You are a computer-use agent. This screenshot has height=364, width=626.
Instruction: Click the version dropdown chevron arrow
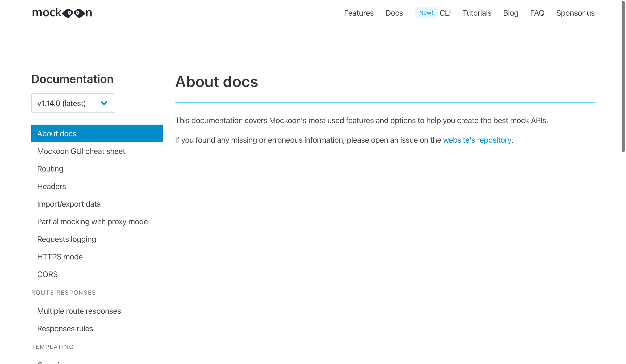104,103
